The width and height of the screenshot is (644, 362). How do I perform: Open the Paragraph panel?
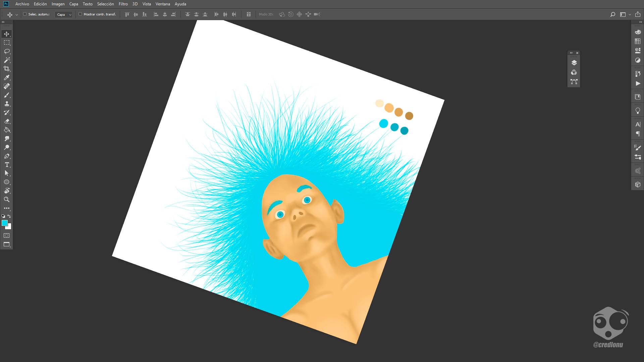click(x=638, y=134)
